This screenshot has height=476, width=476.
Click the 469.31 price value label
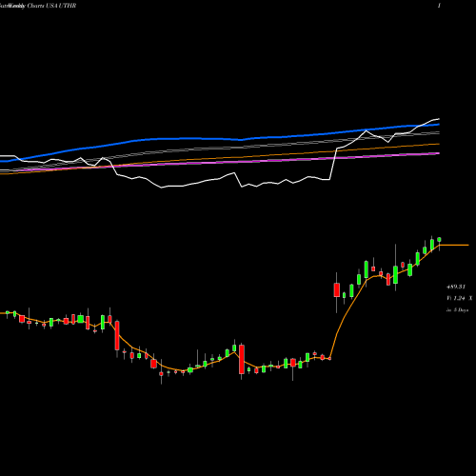tap(456, 287)
